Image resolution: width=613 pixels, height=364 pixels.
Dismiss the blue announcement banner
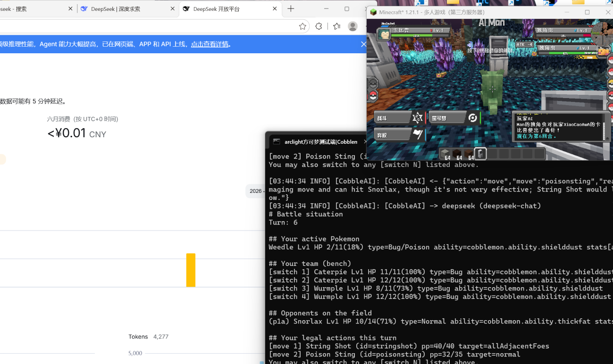(x=363, y=44)
